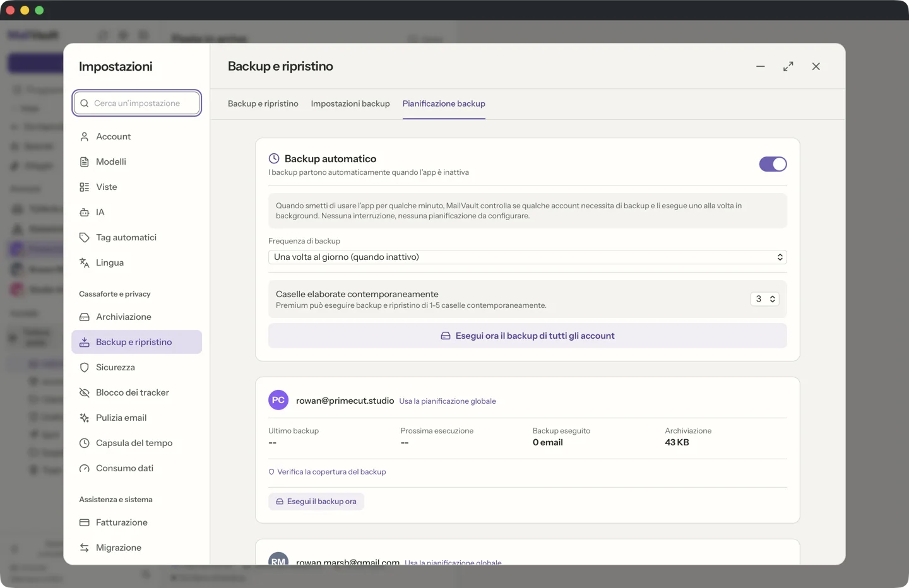Click Esegui il backup ora for rowan@primecut.studio
Viewport: 909px width, 588px height.
[316, 502]
